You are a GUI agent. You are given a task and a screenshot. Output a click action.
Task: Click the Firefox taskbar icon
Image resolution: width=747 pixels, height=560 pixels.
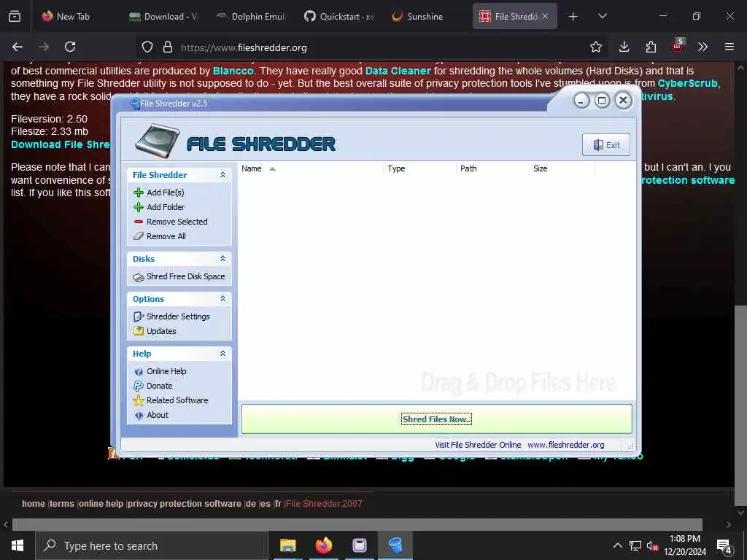pyautogui.click(x=323, y=545)
